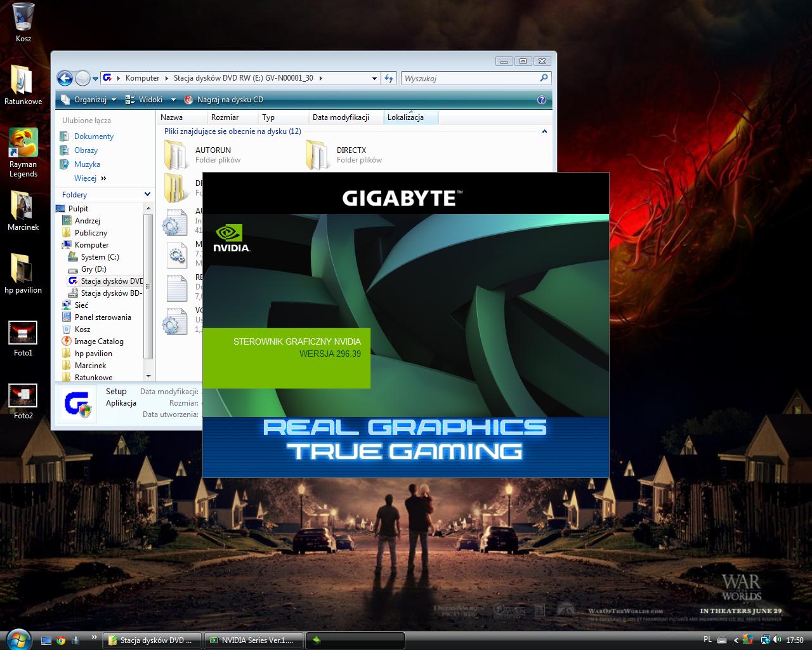This screenshot has width=812, height=650.
Task: Click the third quick launch icon beside Chrome
Action: [75, 640]
